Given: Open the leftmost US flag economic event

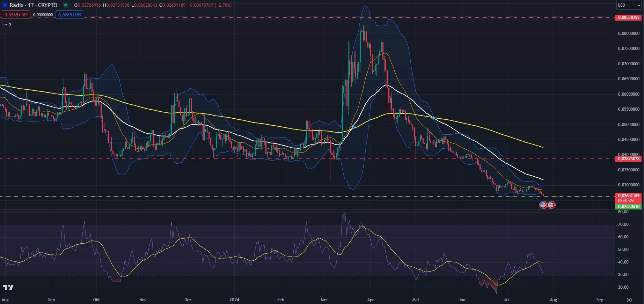Looking at the screenshot, I should pyautogui.click(x=543, y=205).
